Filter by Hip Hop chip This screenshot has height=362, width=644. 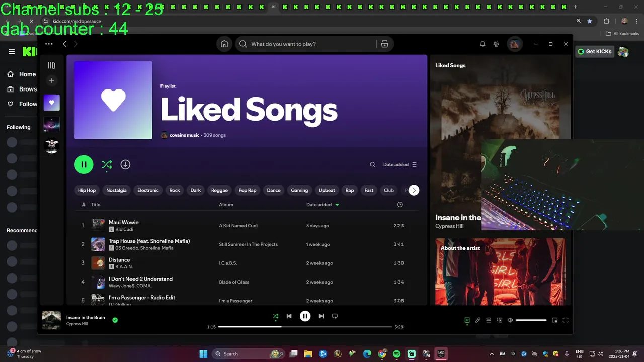(87, 190)
